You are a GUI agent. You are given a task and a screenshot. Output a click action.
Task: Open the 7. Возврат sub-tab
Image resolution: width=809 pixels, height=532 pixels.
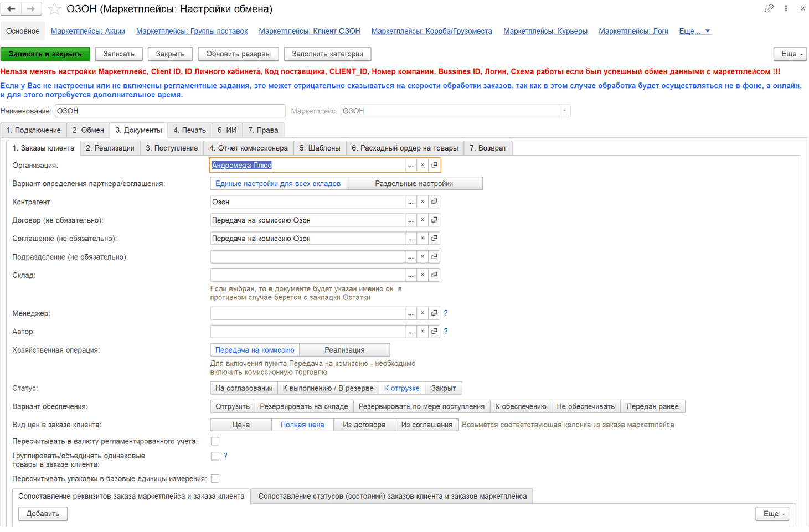[488, 148]
